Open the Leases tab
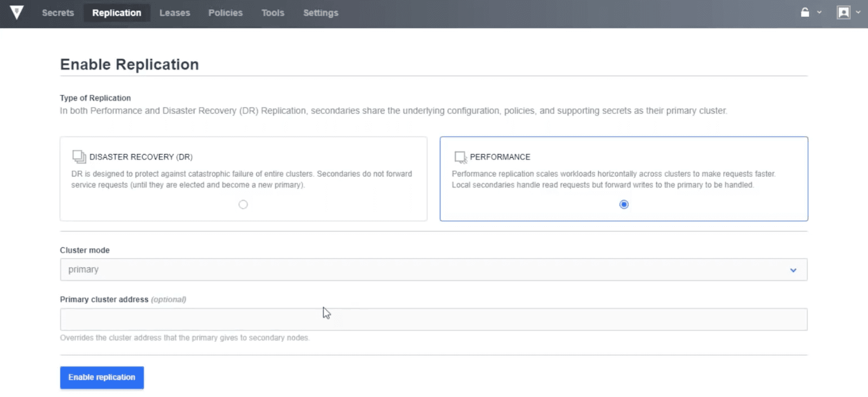The height and width of the screenshot is (397, 868). tap(175, 13)
